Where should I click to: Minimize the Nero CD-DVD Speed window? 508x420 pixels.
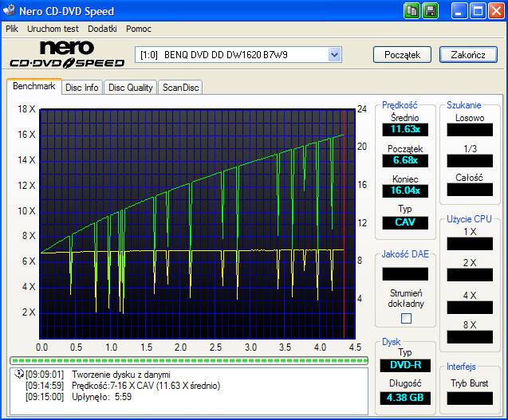point(459,11)
